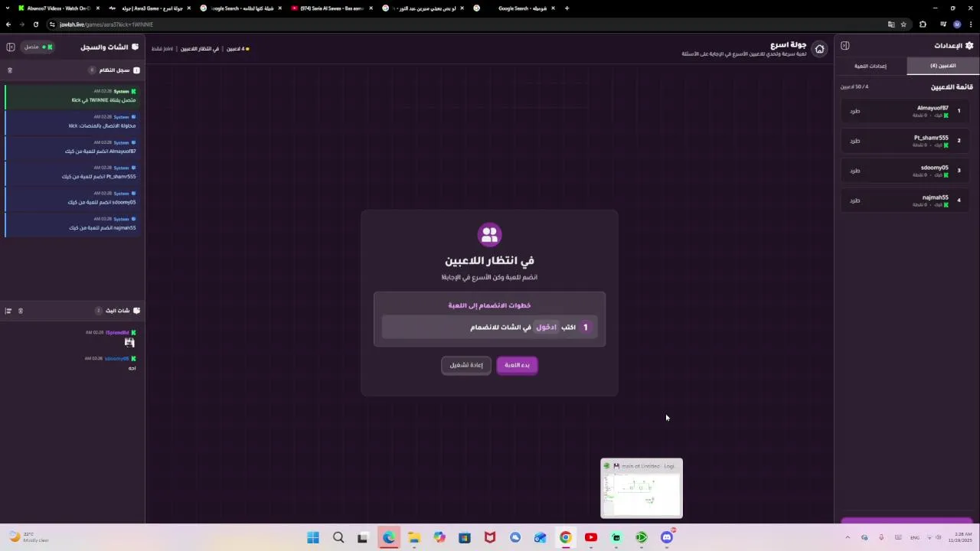
Task: Switch to the اللاعبين (4) tab
Action: pyautogui.click(x=943, y=66)
